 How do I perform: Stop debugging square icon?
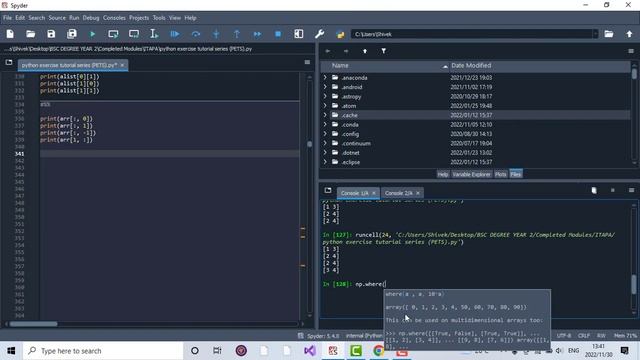(x=278, y=34)
